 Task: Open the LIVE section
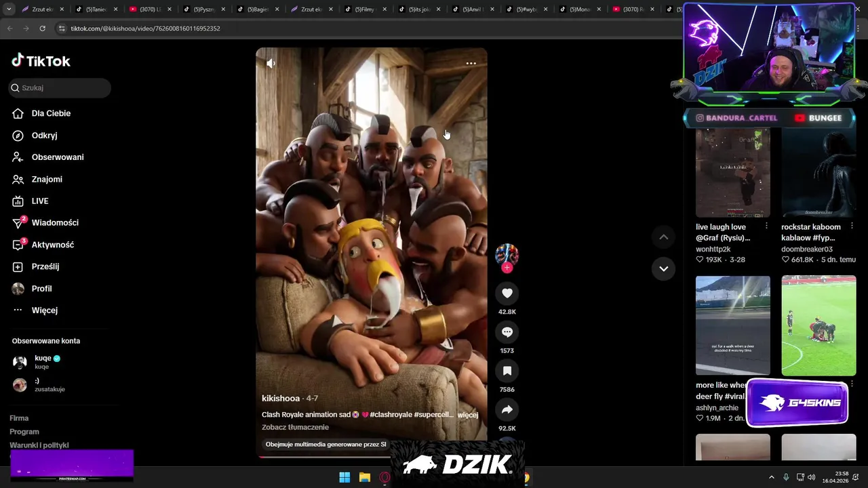tap(31, 201)
